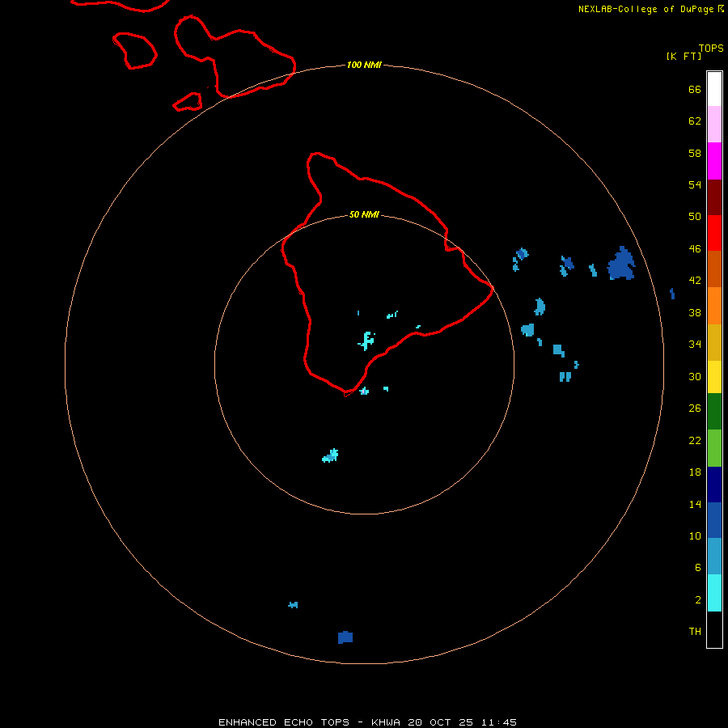Click the cyan echo south of 50 NMI center
The image size is (728, 728).
[331, 456]
